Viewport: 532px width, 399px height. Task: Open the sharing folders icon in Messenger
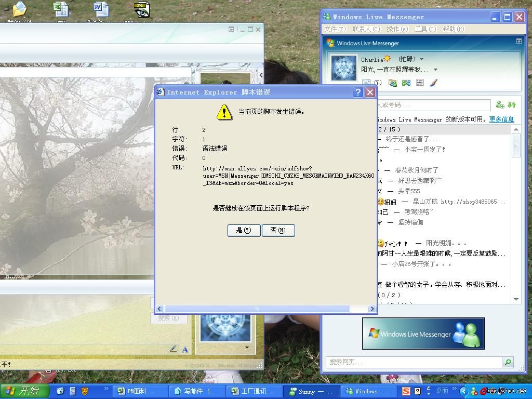[x=393, y=83]
